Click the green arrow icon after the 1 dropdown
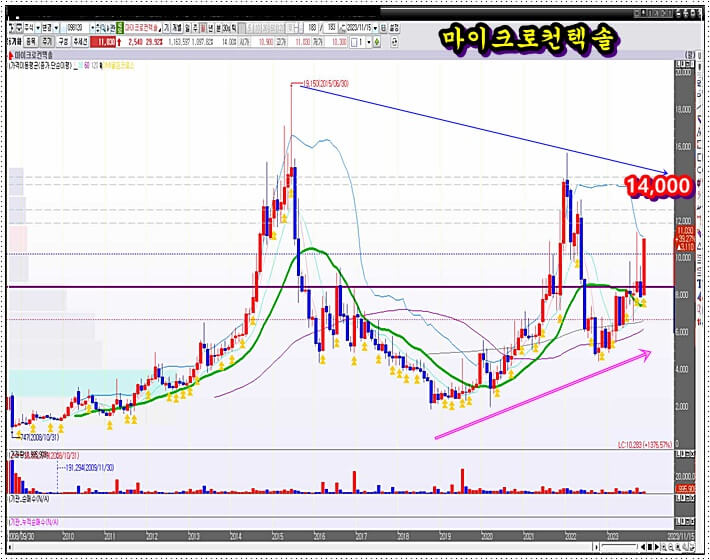 (377, 43)
